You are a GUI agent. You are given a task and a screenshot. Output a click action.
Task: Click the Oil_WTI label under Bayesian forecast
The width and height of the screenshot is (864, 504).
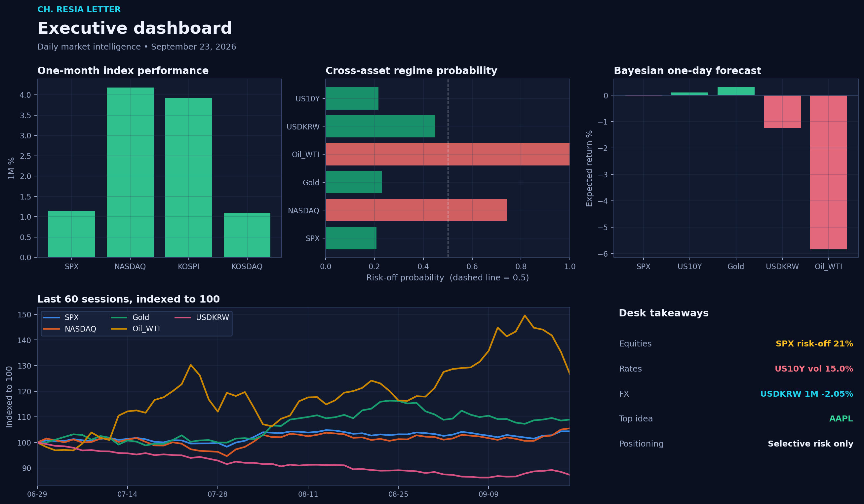pos(828,267)
